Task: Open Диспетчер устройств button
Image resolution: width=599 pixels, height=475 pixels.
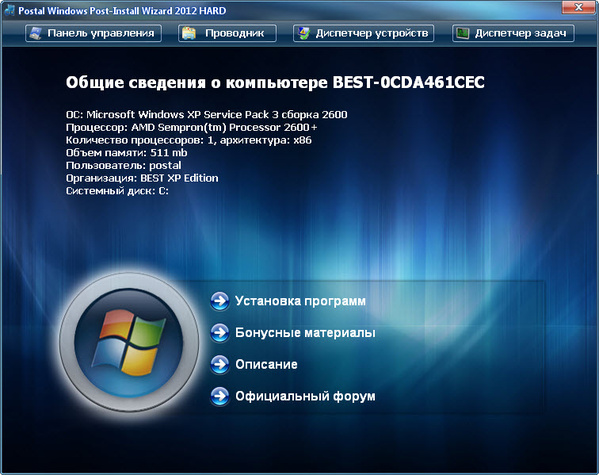Action: point(363,33)
